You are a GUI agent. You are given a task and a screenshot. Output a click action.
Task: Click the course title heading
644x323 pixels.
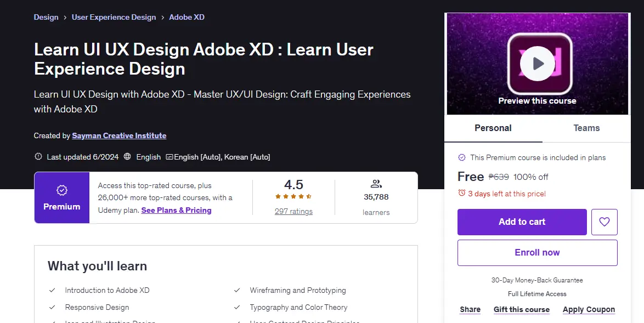point(204,59)
